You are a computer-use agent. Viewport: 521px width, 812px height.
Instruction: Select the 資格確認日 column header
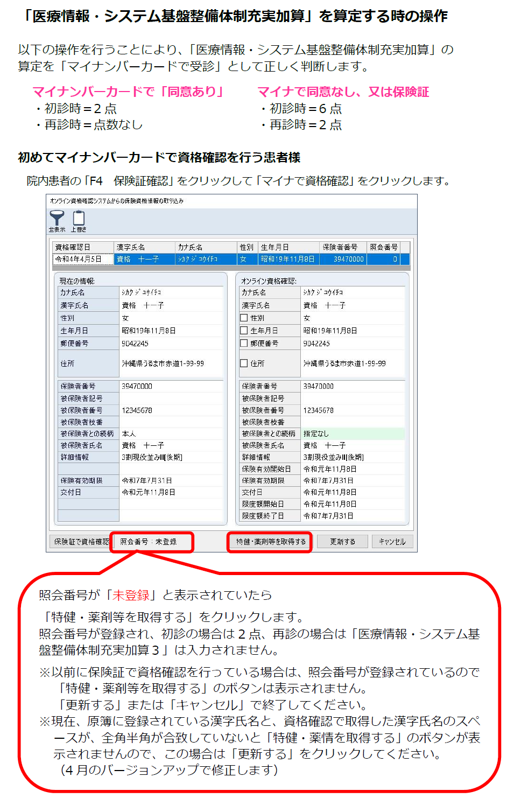pyautogui.click(x=83, y=247)
